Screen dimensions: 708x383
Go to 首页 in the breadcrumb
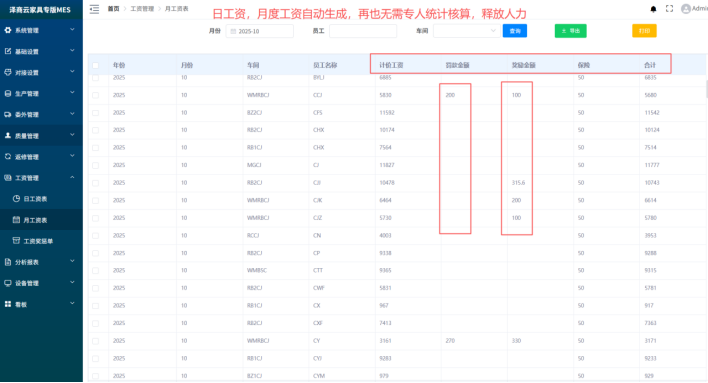click(x=113, y=9)
